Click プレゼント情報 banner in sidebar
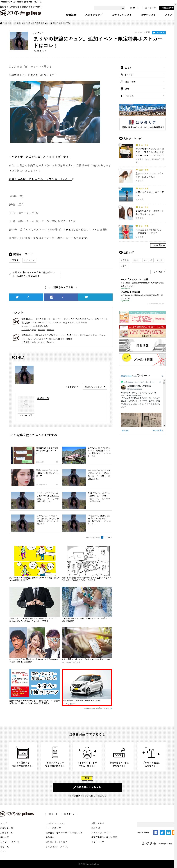 pos(143,359)
